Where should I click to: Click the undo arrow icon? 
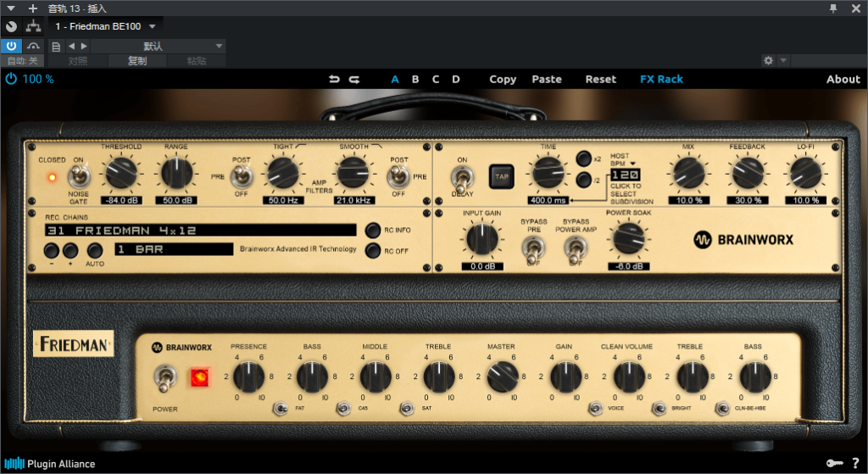pos(334,79)
